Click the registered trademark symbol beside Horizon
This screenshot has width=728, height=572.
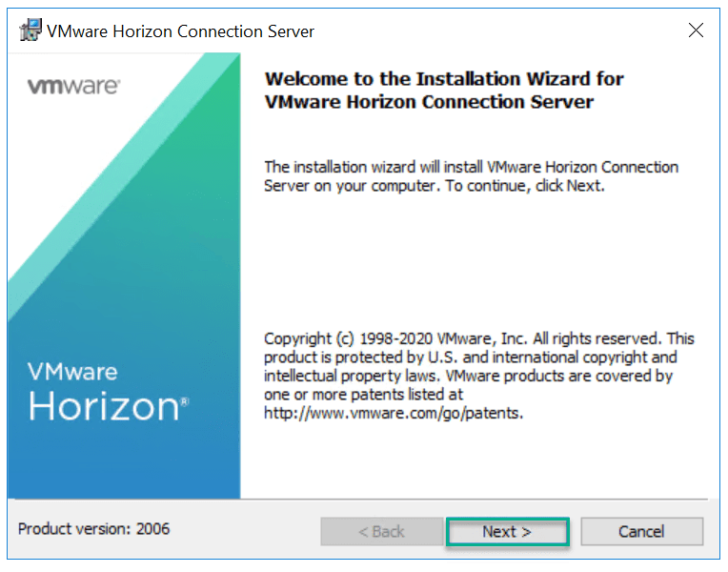pyautogui.click(x=184, y=400)
